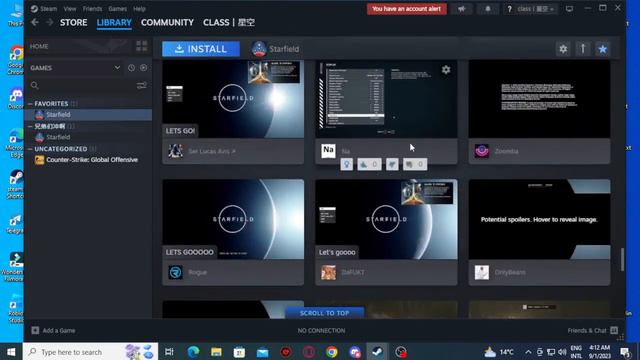Click the community content scrollbar thumb
The image size is (640, 360).
622,259
